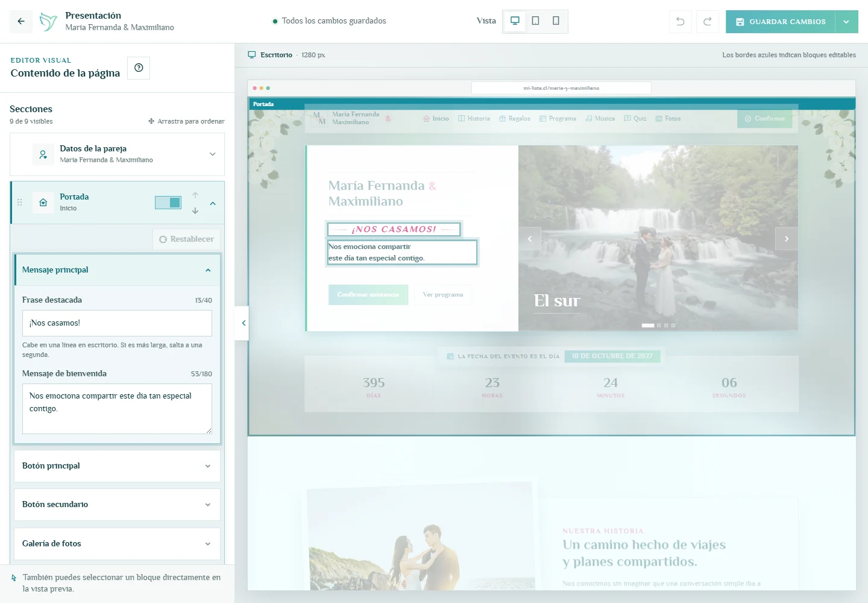Open Programa in preview navigation
This screenshot has height=603, width=868.
point(558,119)
